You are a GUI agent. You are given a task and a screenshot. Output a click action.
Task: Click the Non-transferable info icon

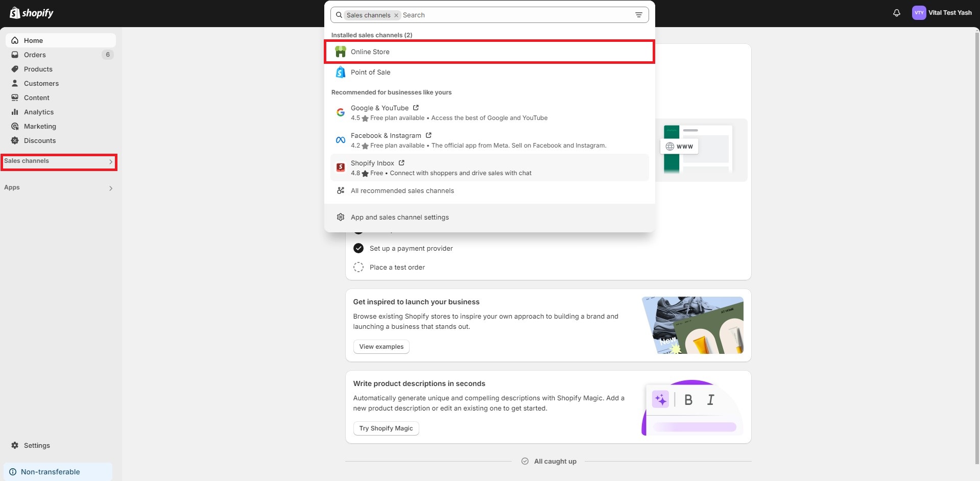(x=13, y=472)
